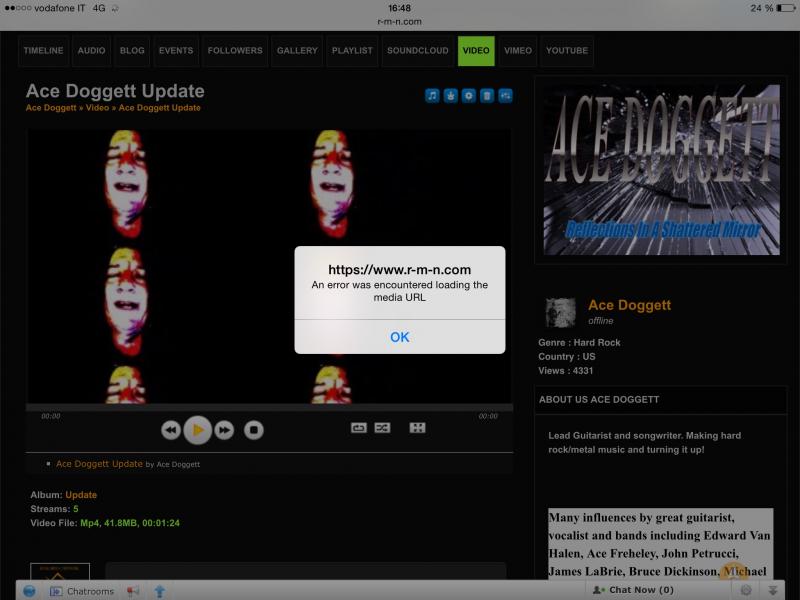Switch to the SoundCloud tab
This screenshot has width=800, height=600.
(x=417, y=51)
